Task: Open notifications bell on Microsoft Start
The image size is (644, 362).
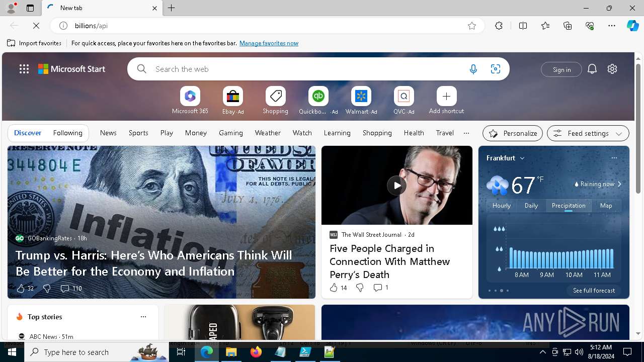Action: click(x=592, y=69)
